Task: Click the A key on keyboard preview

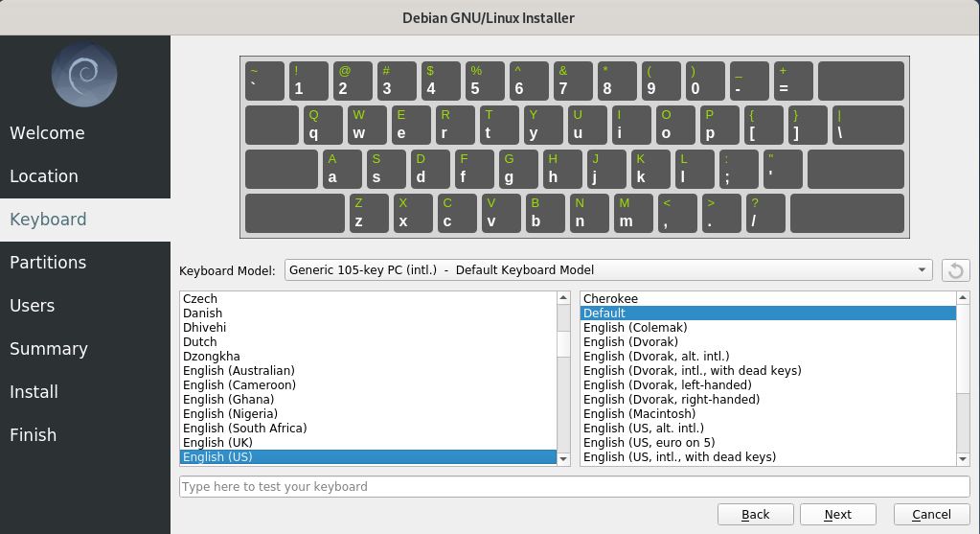Action: coord(342,169)
